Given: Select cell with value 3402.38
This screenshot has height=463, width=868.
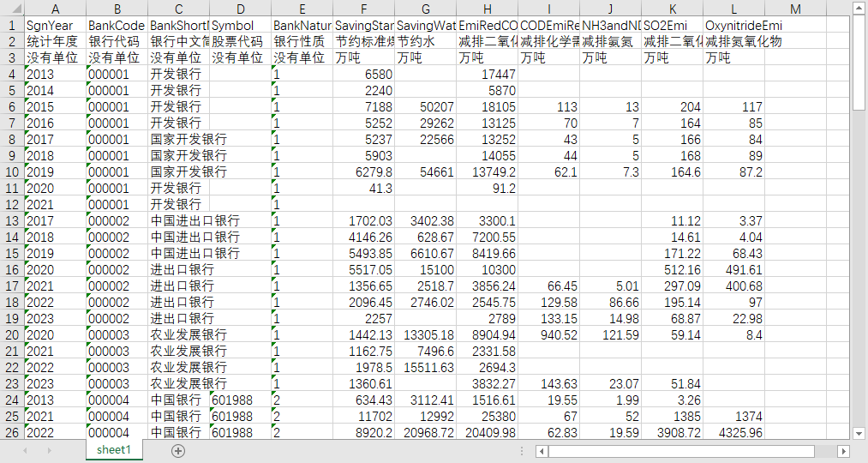Looking at the screenshot, I should (426, 221).
